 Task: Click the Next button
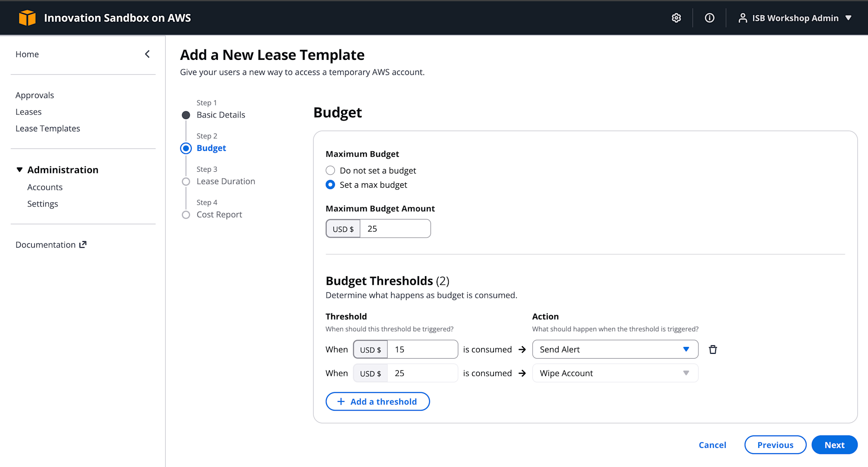(834, 445)
